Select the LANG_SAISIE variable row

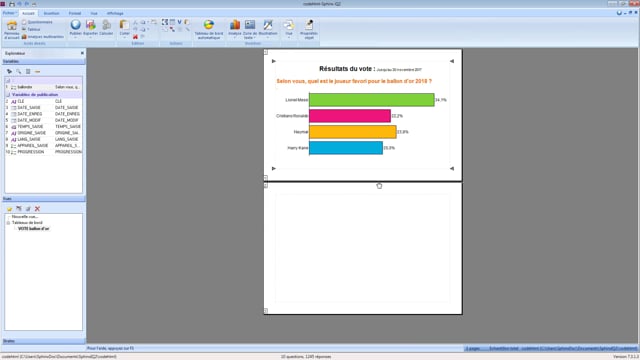tap(43, 139)
